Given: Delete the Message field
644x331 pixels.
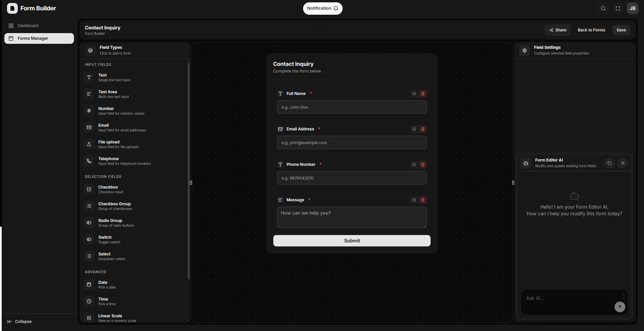Looking at the screenshot, I should point(423,200).
